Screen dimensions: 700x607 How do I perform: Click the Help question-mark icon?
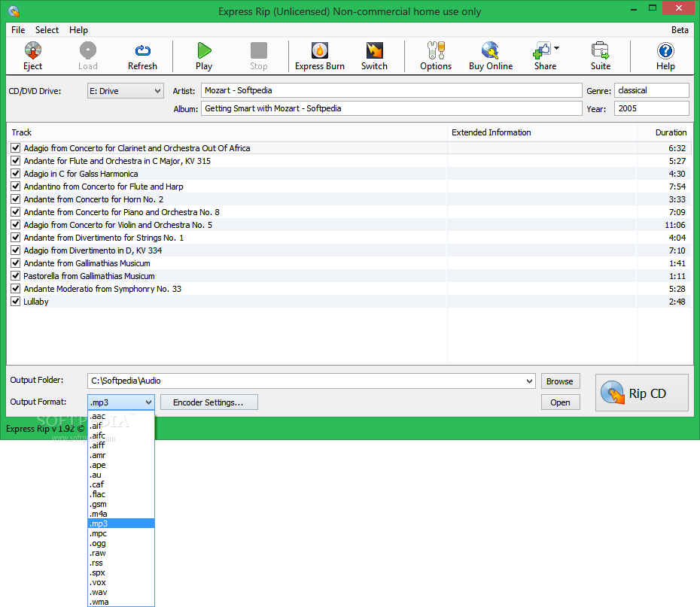[x=665, y=50]
